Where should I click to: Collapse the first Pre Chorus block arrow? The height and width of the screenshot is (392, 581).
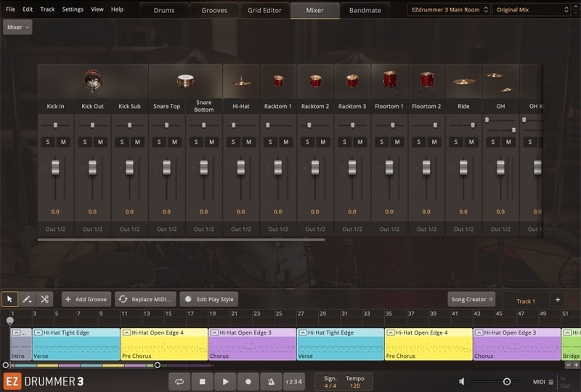point(126,332)
